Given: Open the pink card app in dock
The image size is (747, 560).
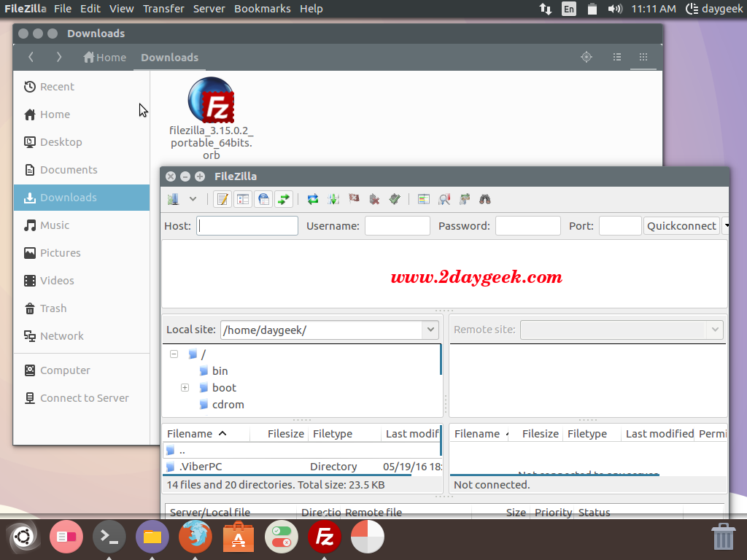Looking at the screenshot, I should click(66, 537).
